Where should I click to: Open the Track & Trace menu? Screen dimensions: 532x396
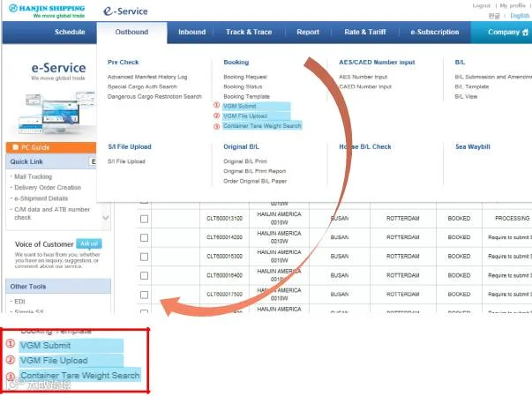(249, 32)
